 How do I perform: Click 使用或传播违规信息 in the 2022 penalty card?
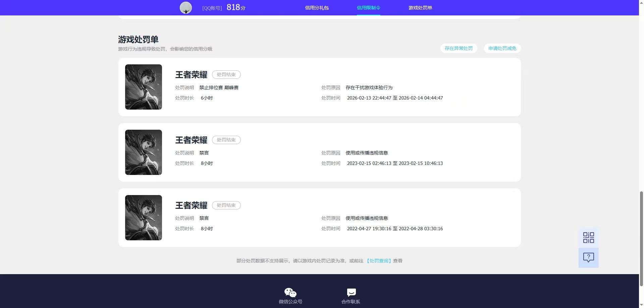(367, 218)
